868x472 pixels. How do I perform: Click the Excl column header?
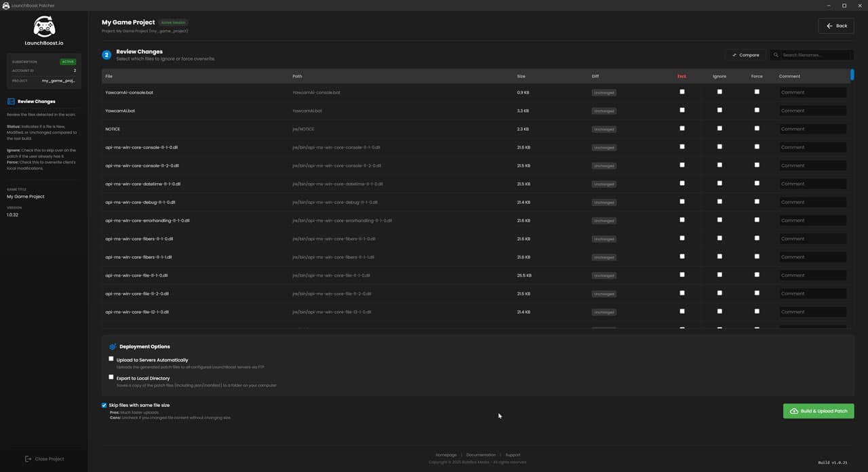682,76
